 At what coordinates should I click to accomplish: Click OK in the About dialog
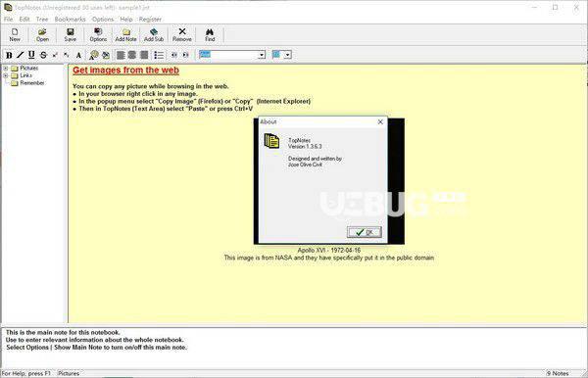click(x=365, y=232)
